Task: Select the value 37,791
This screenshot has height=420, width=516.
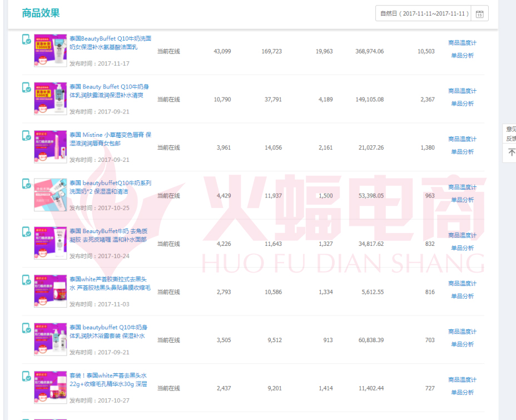Action: [x=273, y=100]
